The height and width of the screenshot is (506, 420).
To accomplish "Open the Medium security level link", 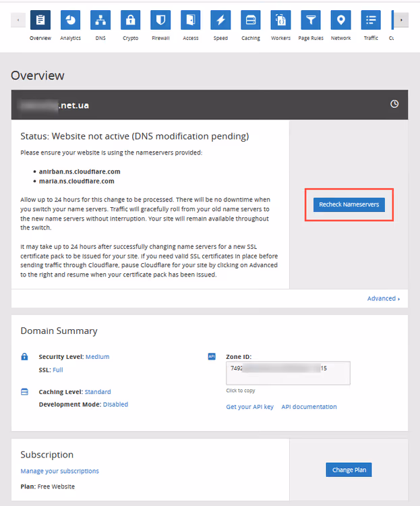I will tap(98, 357).
